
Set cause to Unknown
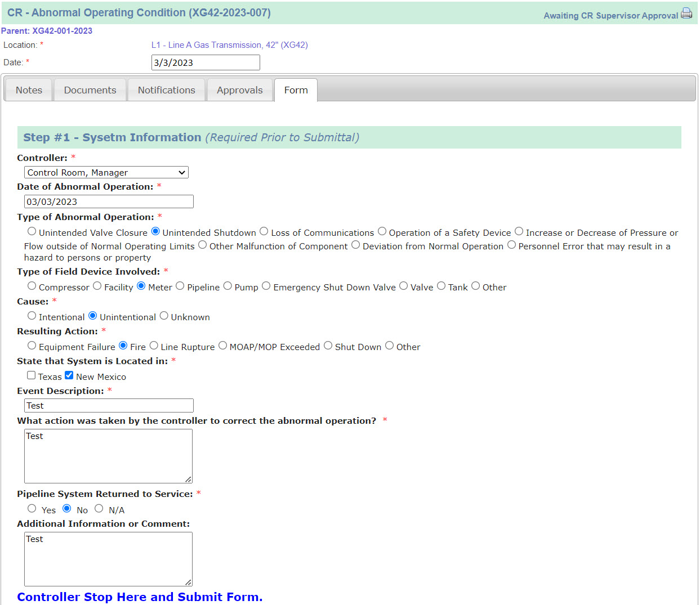164,316
